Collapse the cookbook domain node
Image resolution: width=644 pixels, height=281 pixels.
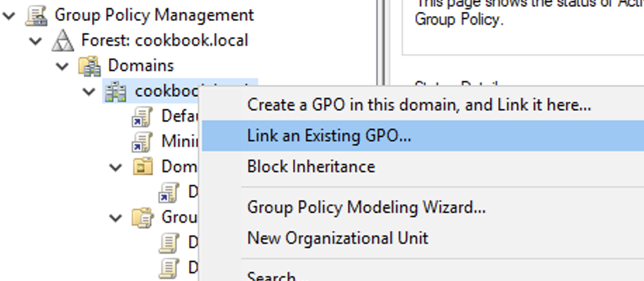pyautogui.click(x=89, y=91)
